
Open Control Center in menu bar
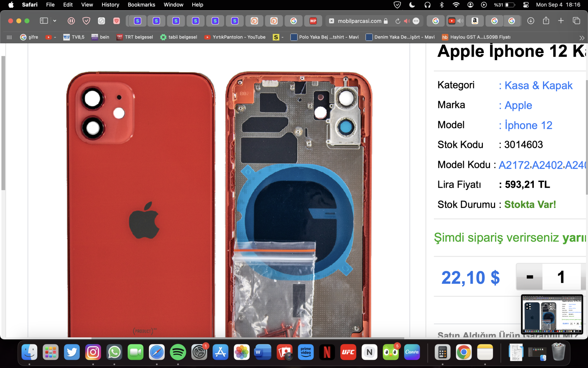(526, 5)
